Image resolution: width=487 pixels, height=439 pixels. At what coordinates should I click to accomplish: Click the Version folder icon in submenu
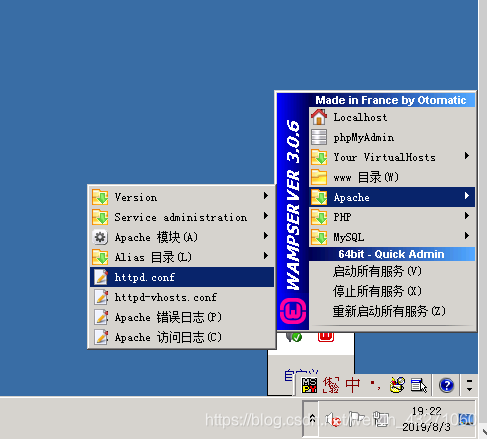(x=100, y=197)
